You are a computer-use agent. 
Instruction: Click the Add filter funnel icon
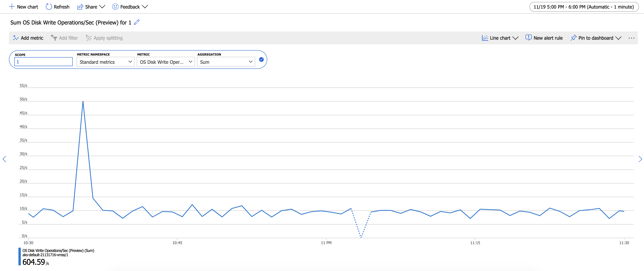click(54, 38)
